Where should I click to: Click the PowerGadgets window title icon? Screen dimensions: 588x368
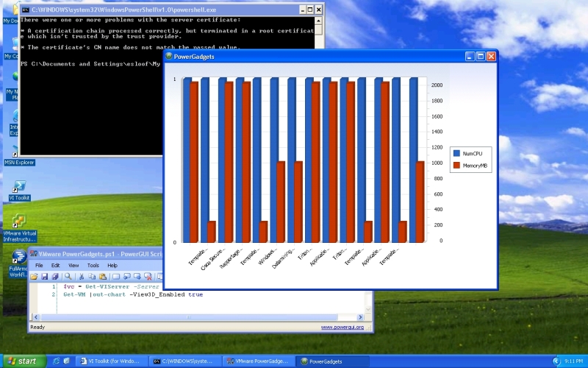point(169,57)
